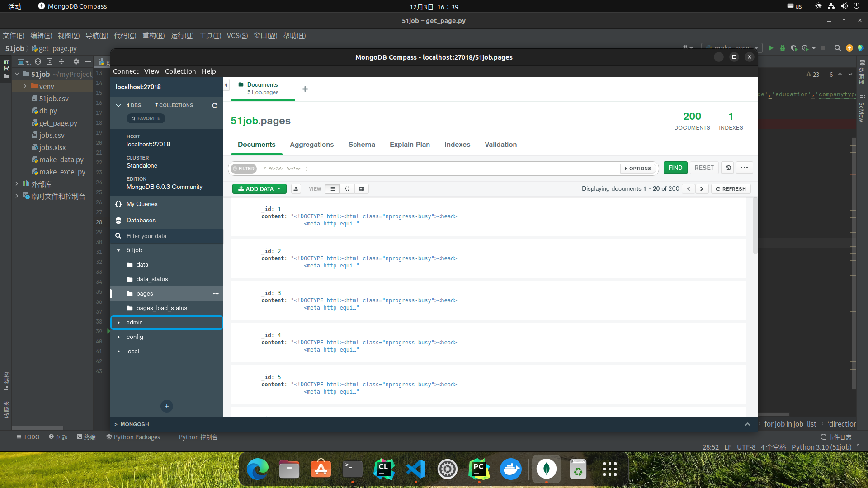Open Docker Desktop from dock
The height and width of the screenshot is (488, 868).
pos(511,469)
